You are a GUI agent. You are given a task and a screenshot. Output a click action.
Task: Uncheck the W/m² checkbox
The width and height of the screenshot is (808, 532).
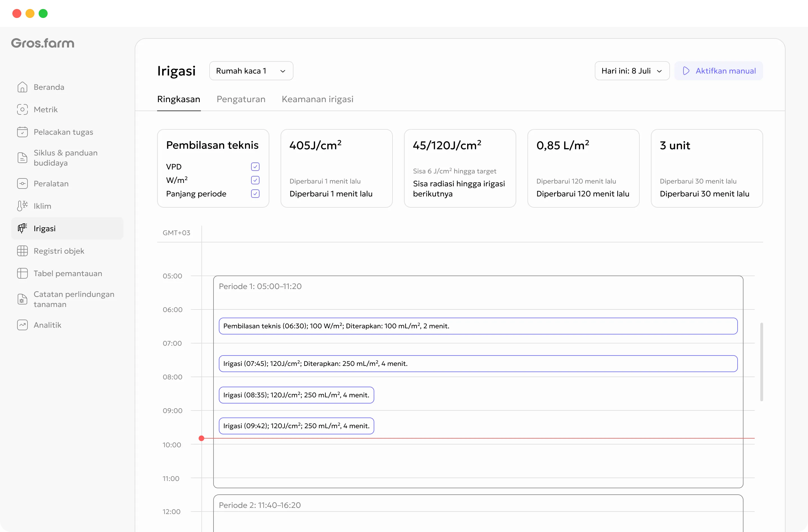(255, 180)
